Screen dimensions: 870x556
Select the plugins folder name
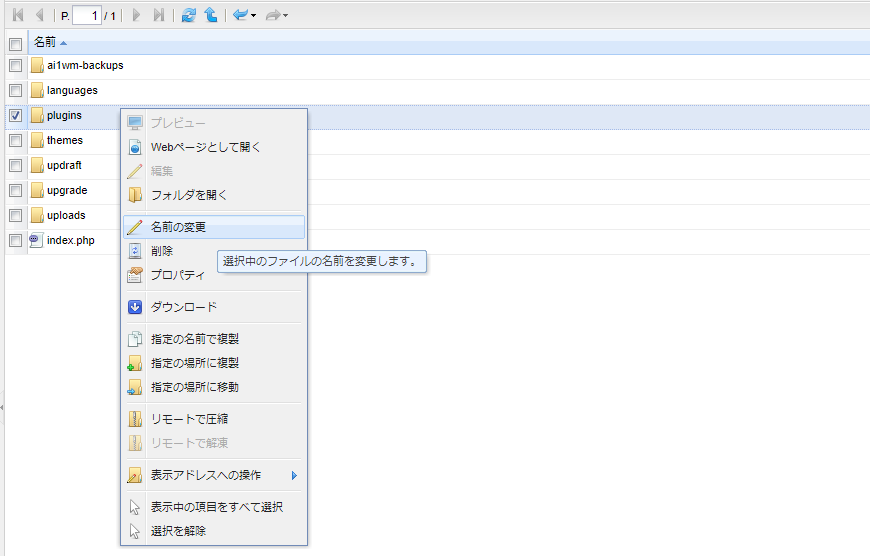pyautogui.click(x=64, y=115)
